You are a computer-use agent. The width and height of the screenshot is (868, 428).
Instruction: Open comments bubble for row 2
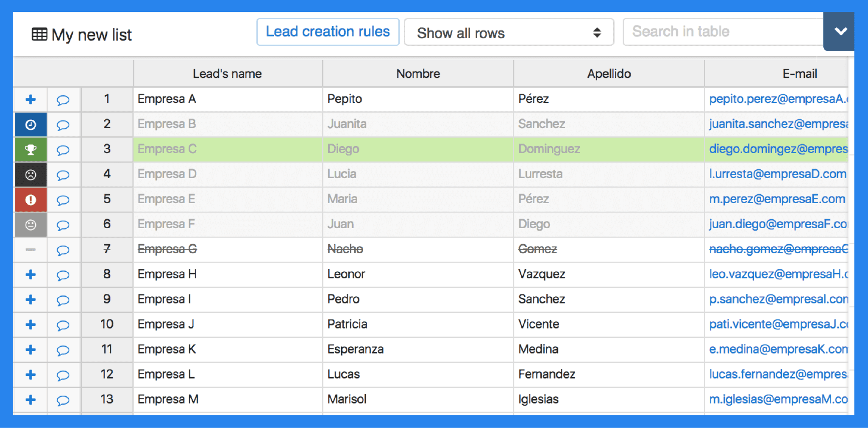63,125
